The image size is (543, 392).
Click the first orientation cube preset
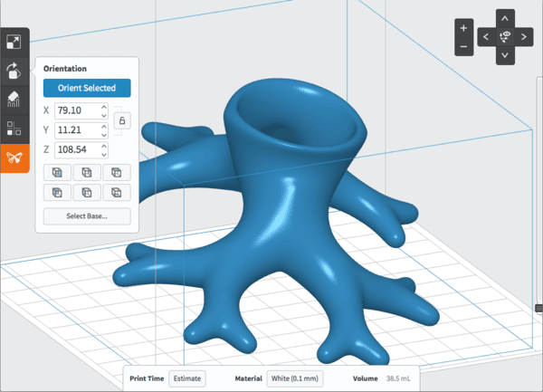pyautogui.click(x=57, y=172)
